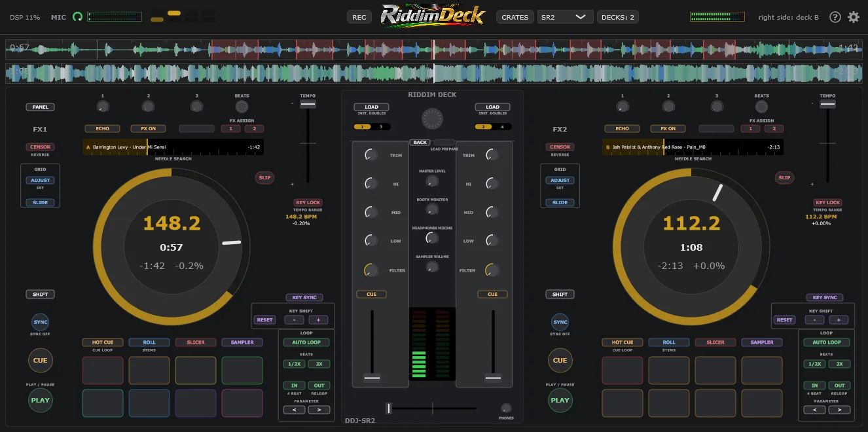Adjust the left deck TEMPO slider

[308, 104]
